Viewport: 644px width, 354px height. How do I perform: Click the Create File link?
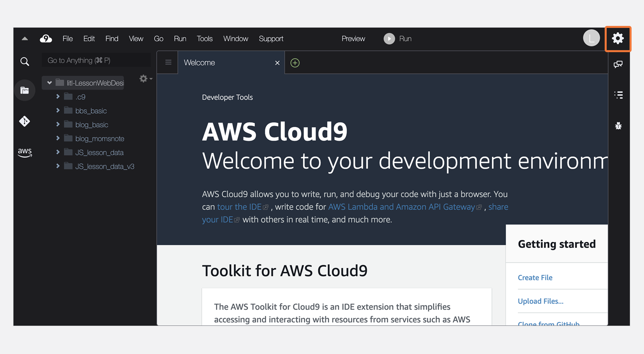tap(535, 278)
